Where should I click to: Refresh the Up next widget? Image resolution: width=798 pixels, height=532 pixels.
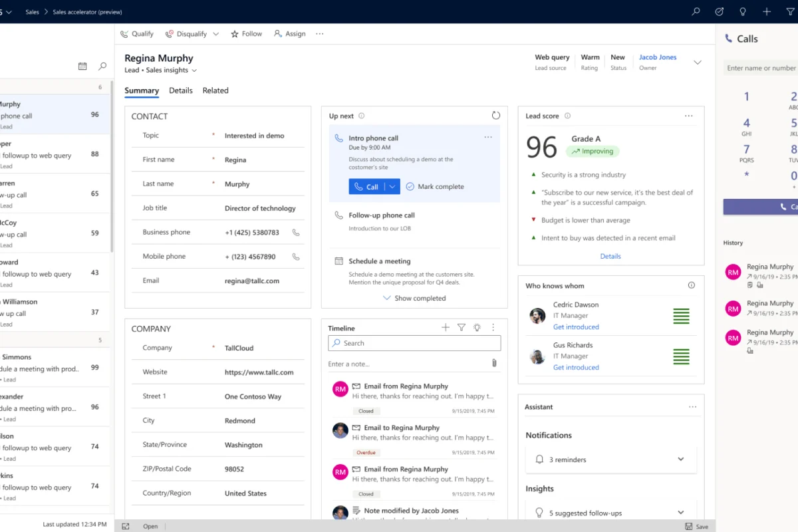(496, 114)
